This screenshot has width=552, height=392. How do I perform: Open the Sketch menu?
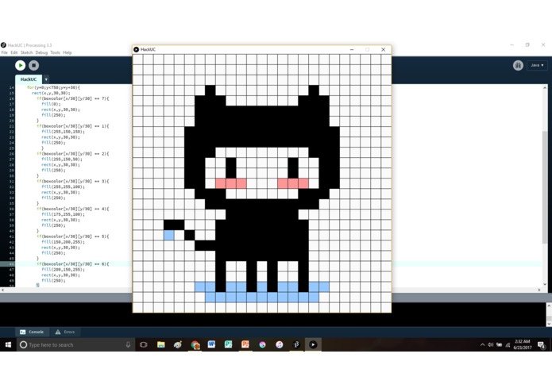coord(26,52)
